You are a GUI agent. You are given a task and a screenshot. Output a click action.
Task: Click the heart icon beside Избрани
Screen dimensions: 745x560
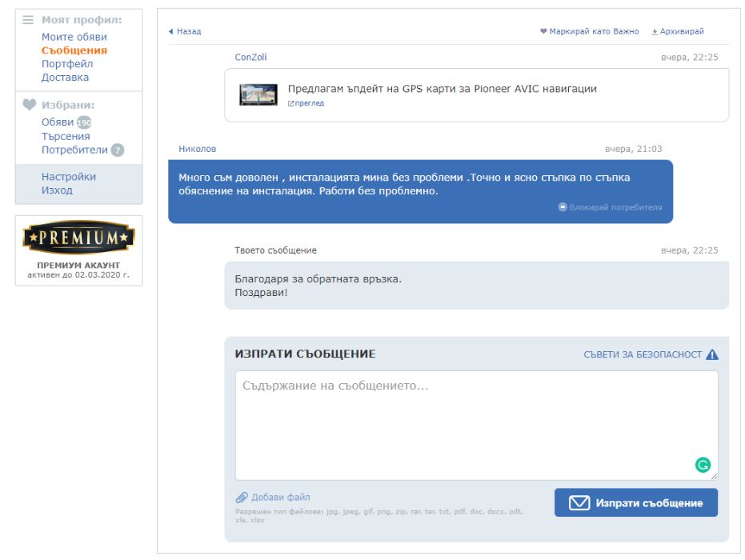pos(30,105)
